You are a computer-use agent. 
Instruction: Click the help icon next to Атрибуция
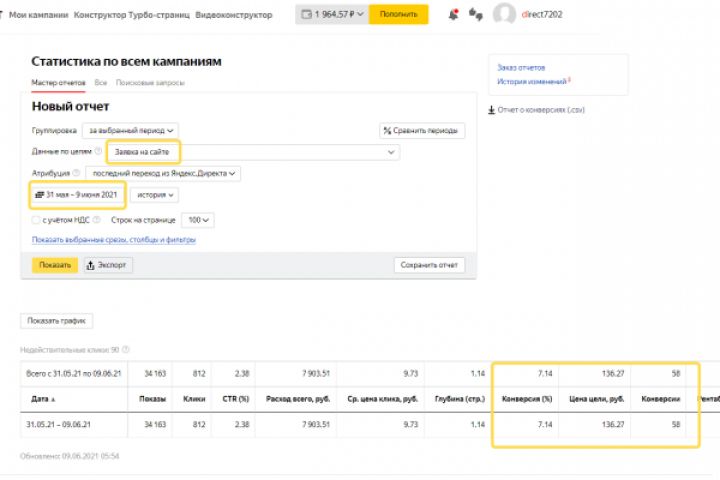pyautogui.click(x=77, y=173)
